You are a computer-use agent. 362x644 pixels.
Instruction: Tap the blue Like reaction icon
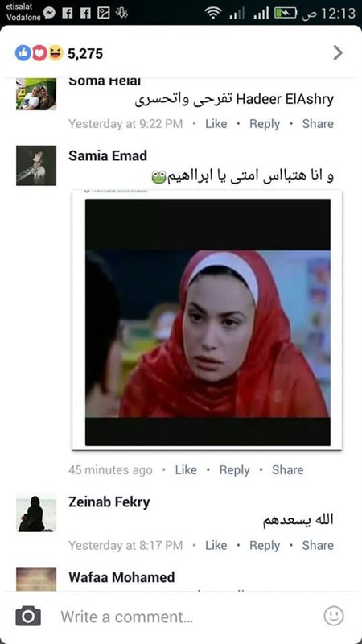point(23,53)
